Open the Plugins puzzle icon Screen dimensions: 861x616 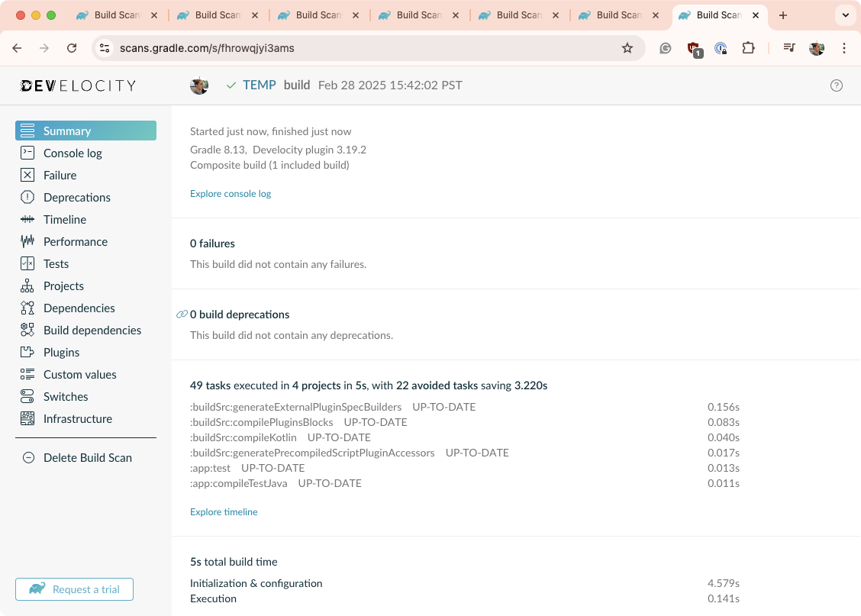[x=27, y=352]
